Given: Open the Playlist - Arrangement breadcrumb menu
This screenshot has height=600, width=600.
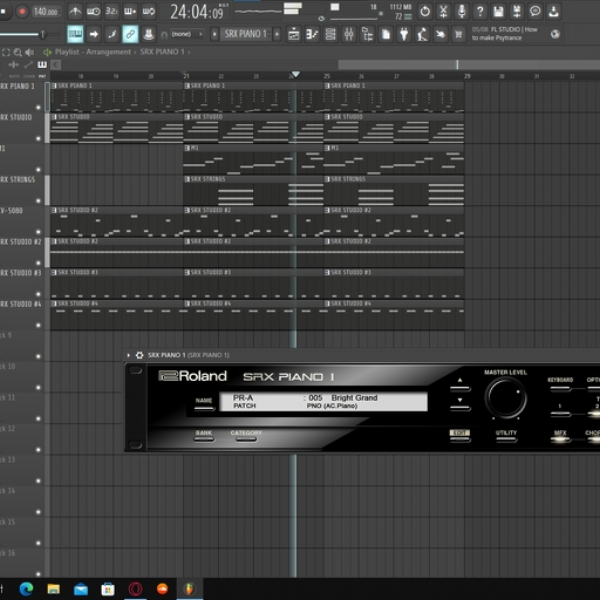Looking at the screenshot, I should (92, 52).
